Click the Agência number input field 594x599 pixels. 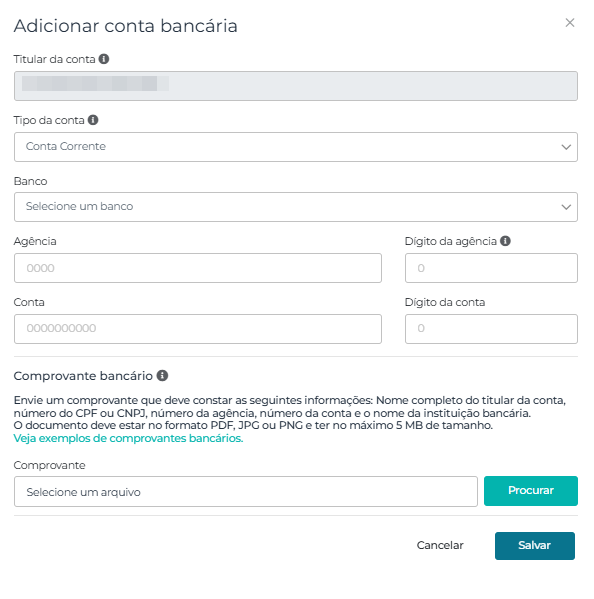coord(198,268)
